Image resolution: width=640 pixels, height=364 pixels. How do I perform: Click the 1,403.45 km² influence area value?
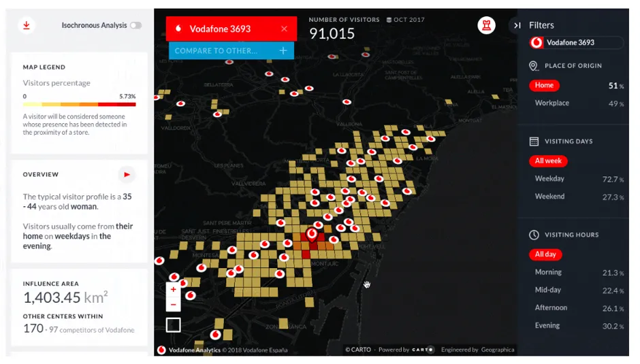coord(65,297)
